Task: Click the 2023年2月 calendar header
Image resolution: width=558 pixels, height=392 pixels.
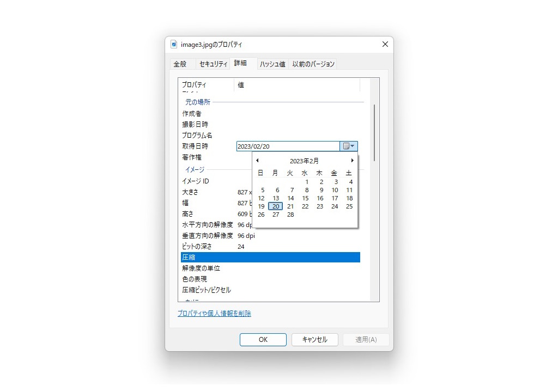Action: pos(305,160)
